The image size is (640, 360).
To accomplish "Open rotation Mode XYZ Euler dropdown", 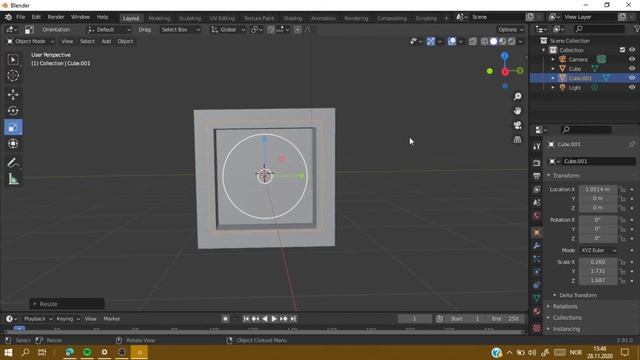I will click(598, 251).
